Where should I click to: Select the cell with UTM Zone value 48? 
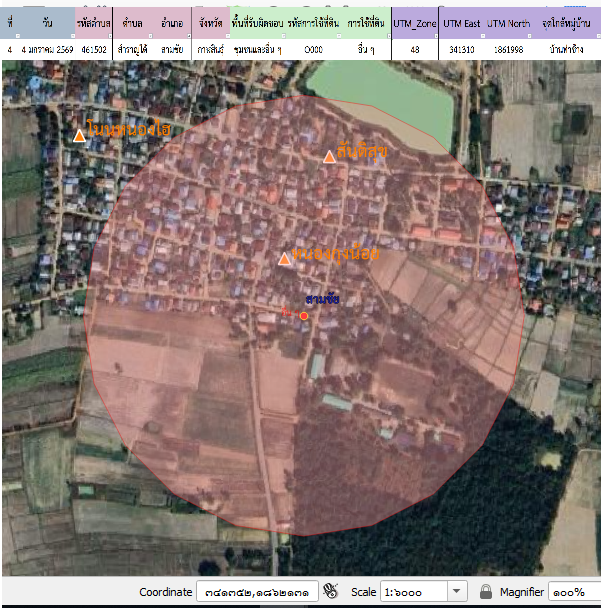tap(414, 48)
